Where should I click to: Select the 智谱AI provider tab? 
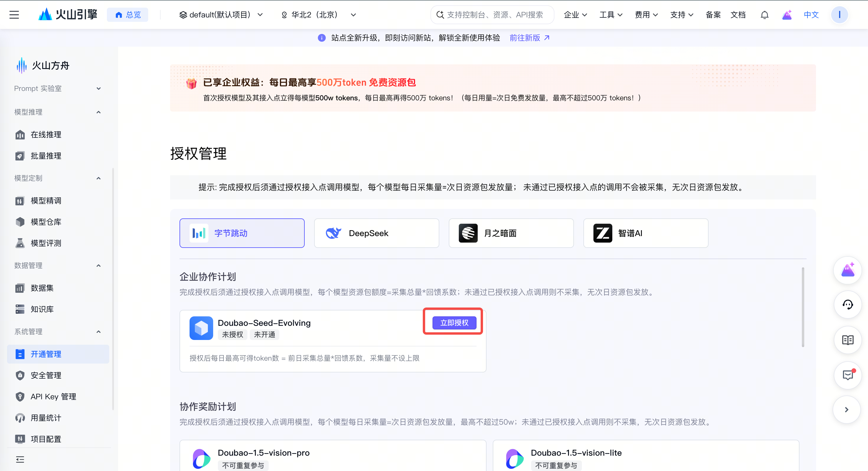646,233
